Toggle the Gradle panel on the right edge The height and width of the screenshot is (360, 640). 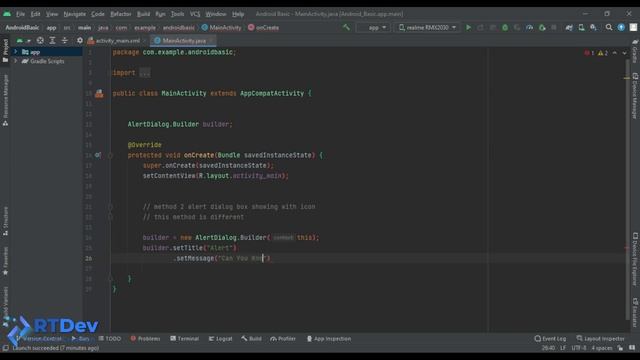coord(635,51)
